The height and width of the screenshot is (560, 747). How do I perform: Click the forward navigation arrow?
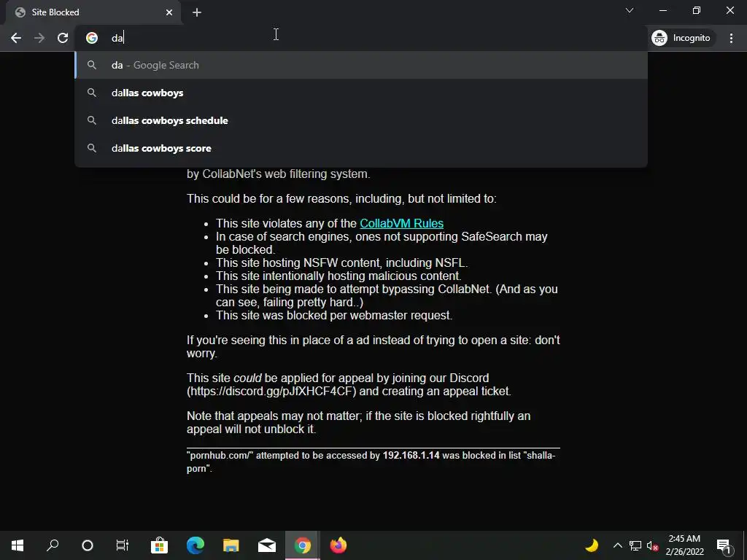pos(39,38)
